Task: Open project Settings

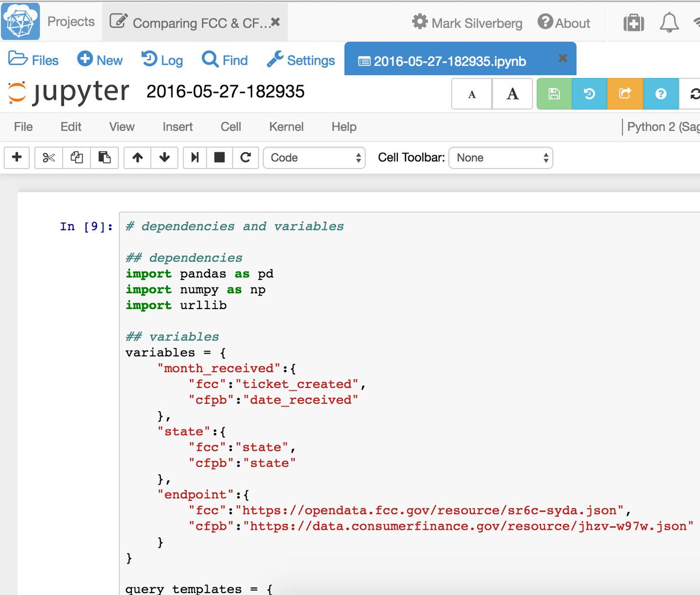Action: [301, 60]
